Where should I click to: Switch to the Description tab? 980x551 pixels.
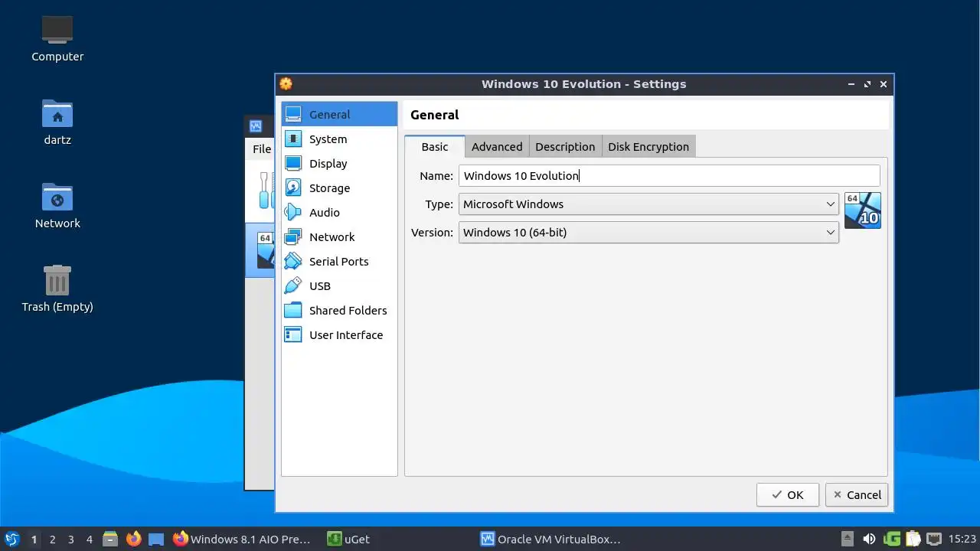(565, 146)
